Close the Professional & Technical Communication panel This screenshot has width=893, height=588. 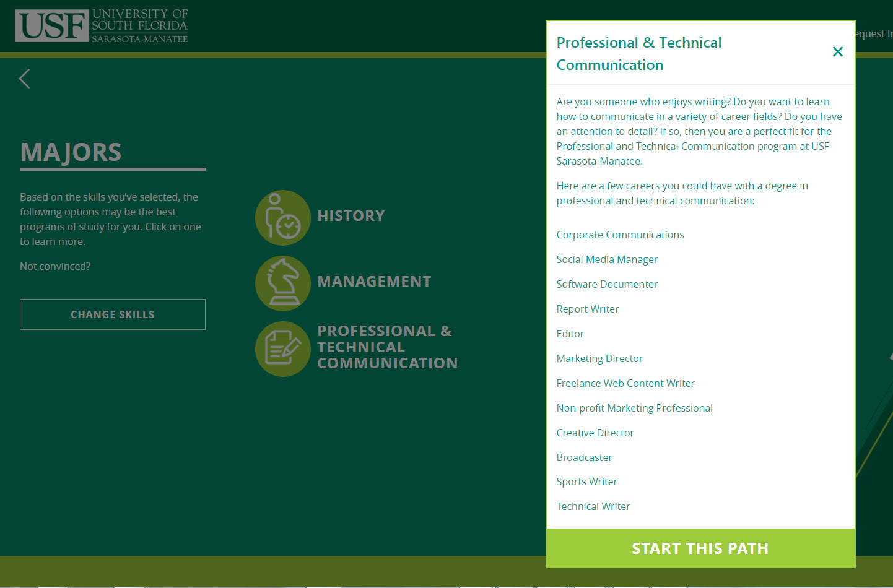[838, 52]
